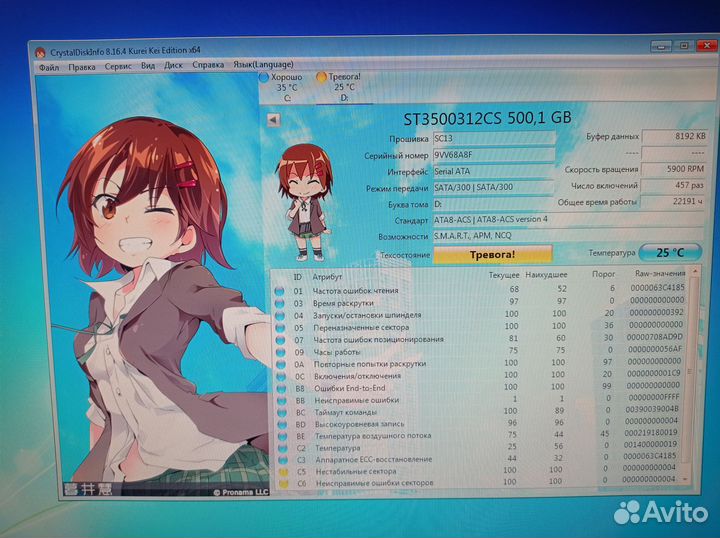Select Часы работы attribute row
The width and height of the screenshot is (720, 538).
pos(480,351)
